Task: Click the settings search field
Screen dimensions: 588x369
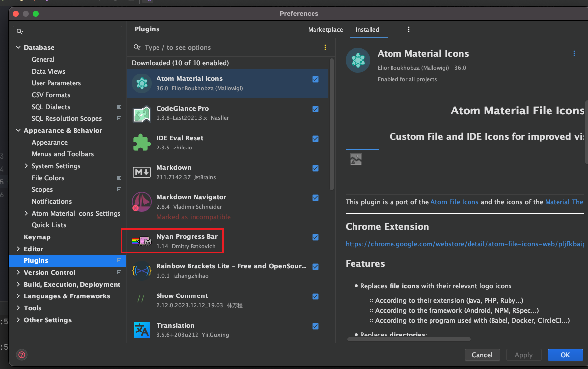Action: pyautogui.click(x=68, y=32)
